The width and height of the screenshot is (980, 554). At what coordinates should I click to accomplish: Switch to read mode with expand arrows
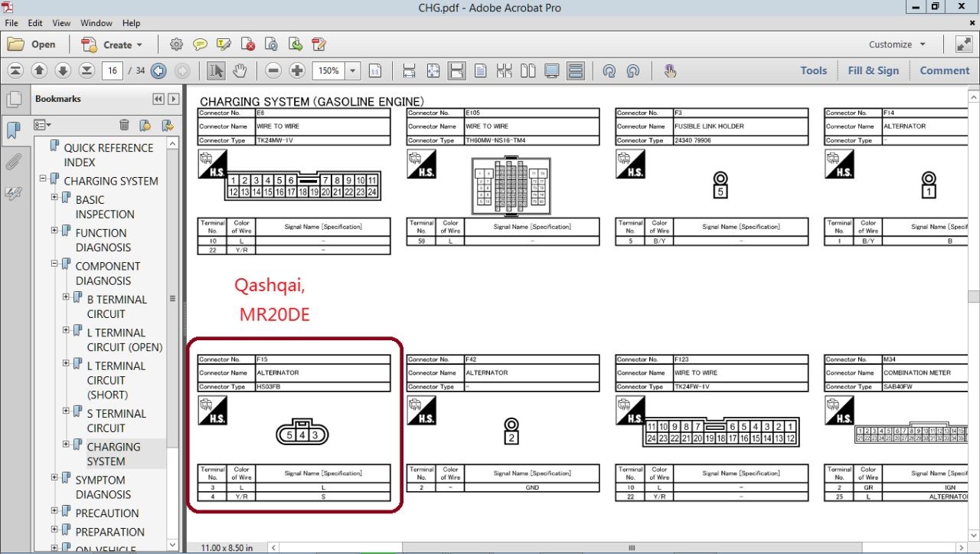tap(963, 44)
